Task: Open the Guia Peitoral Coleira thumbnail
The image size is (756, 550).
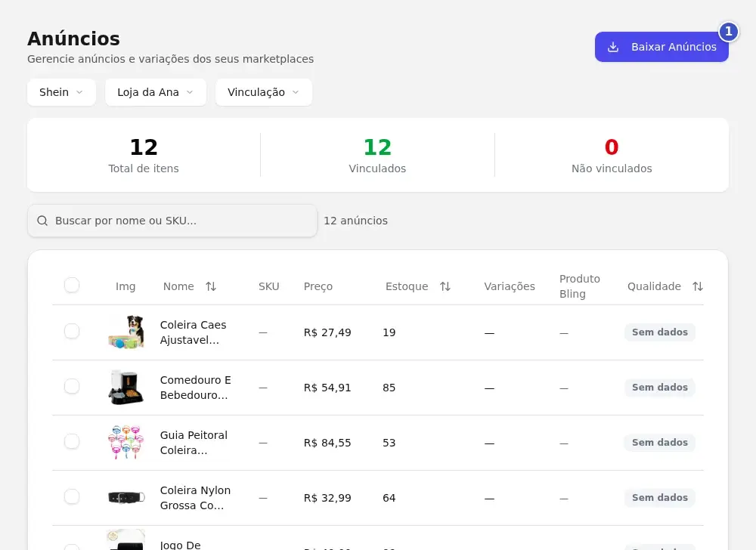Action: click(x=125, y=443)
